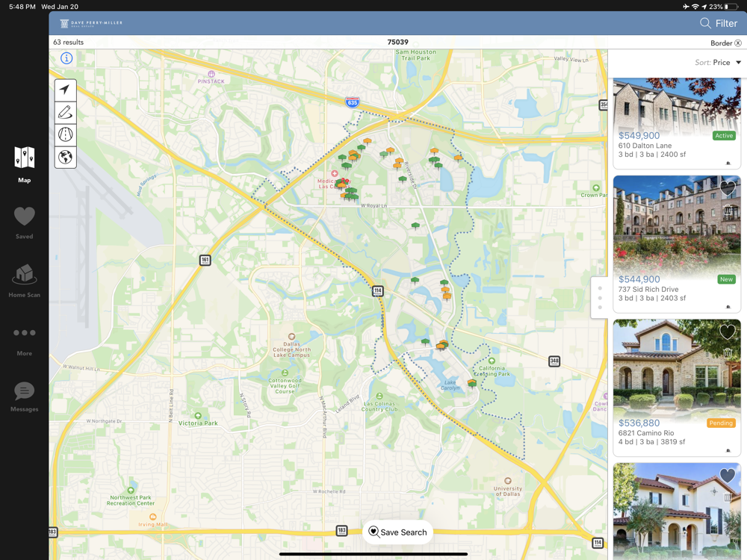Tap the airplane mode status icon
The width and height of the screenshot is (747, 560).
pos(686,7)
